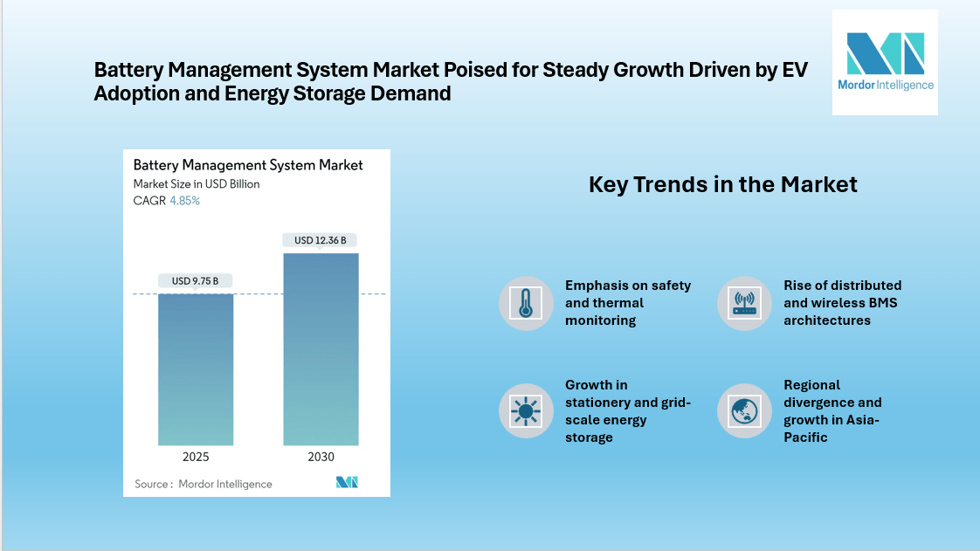Select 'Regional divergence and growth' text
This screenshot has height=551, width=980.
[832, 410]
